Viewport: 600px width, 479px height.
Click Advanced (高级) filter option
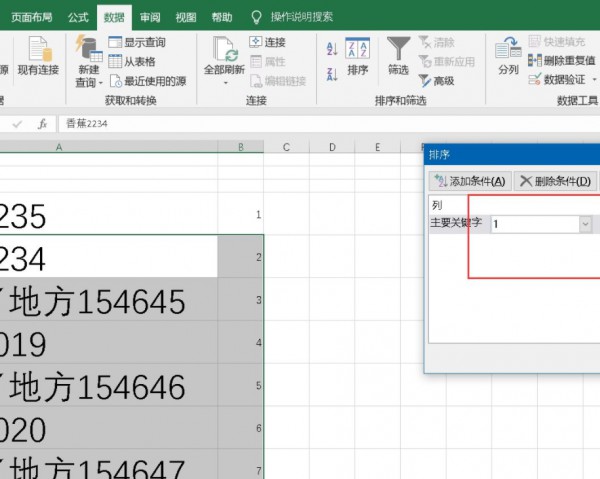[437, 81]
